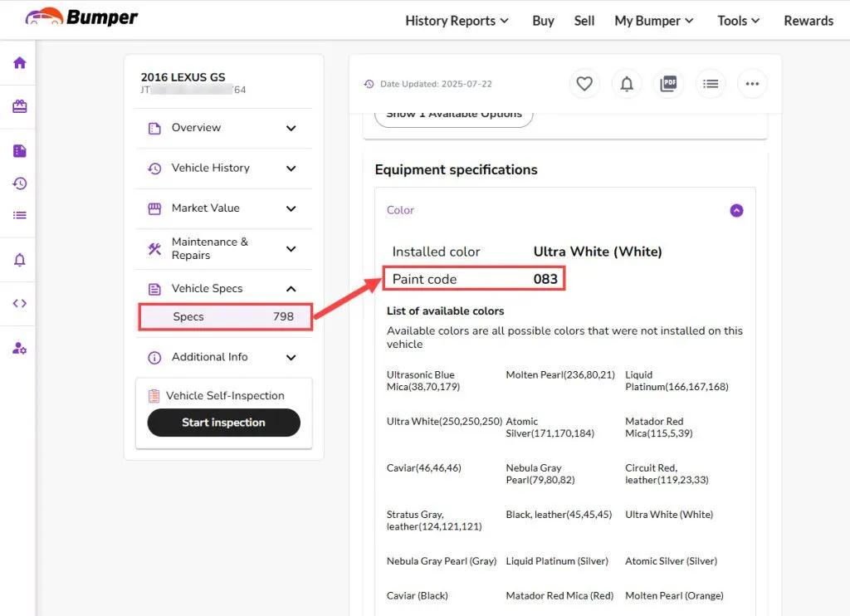Expand the Additional Info chevron
Viewport: 850px width, 616px height.
click(291, 357)
